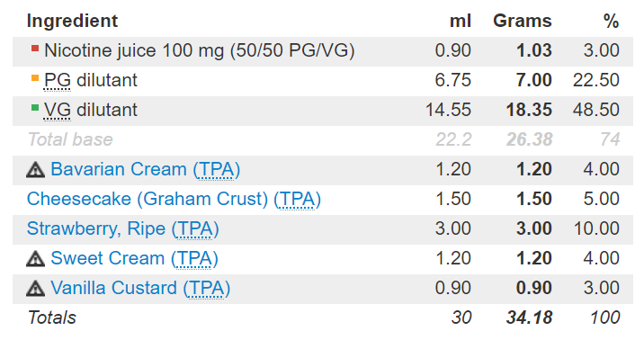The height and width of the screenshot is (340, 644).
Task: Click the warning icon beside Vanilla Custard
Action: 35,288
